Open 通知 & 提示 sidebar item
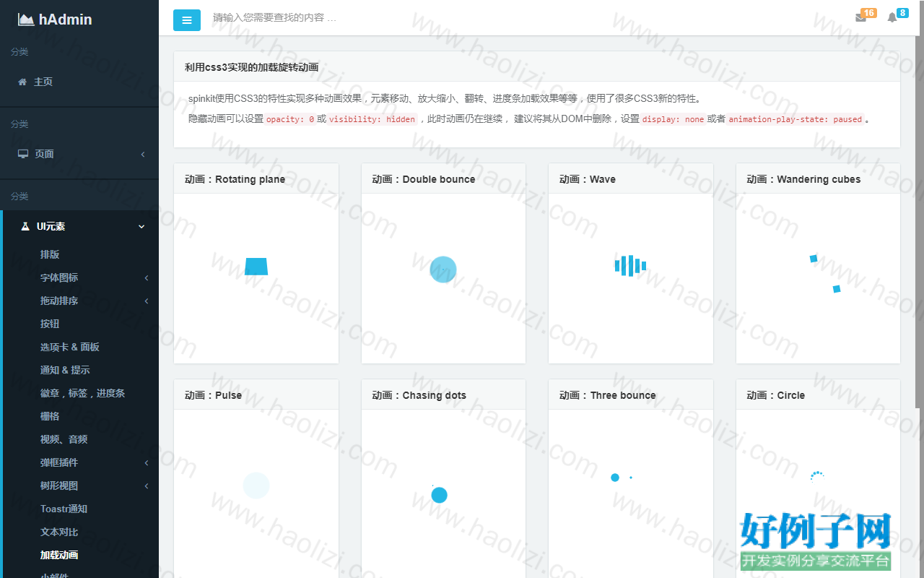The height and width of the screenshot is (578, 924). click(65, 370)
